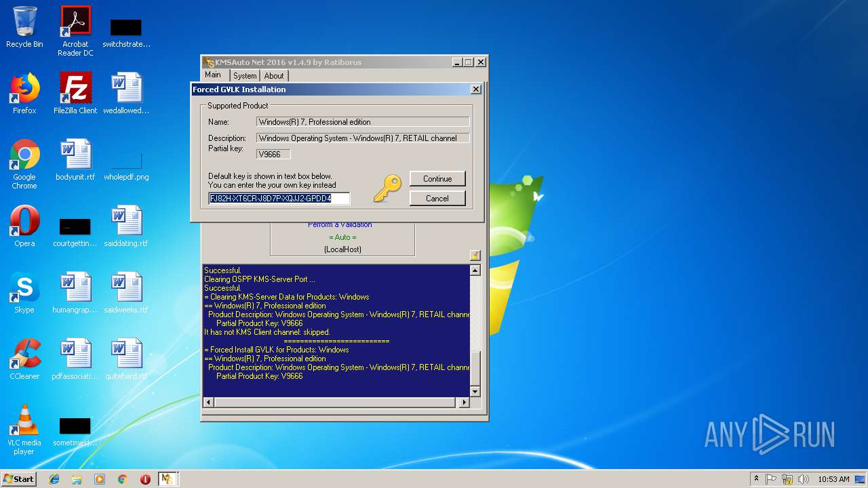
Task: Click the '= Auto =' text
Action: click(342, 237)
